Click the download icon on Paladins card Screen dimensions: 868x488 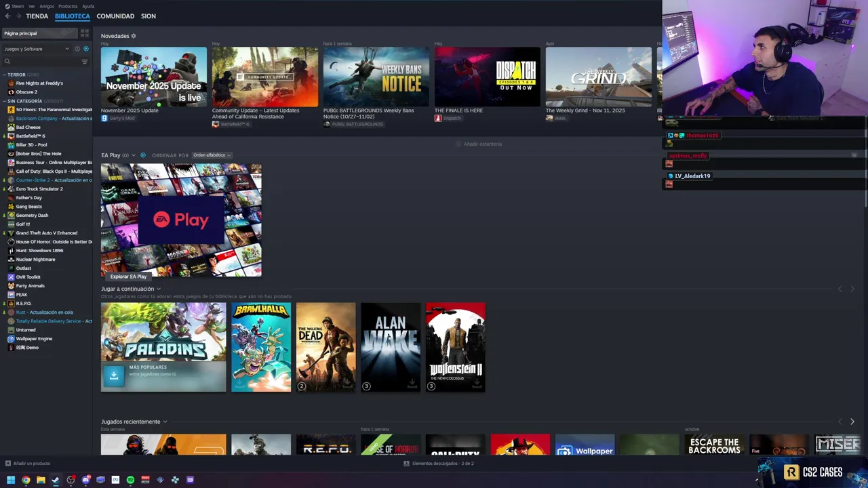pyautogui.click(x=114, y=375)
